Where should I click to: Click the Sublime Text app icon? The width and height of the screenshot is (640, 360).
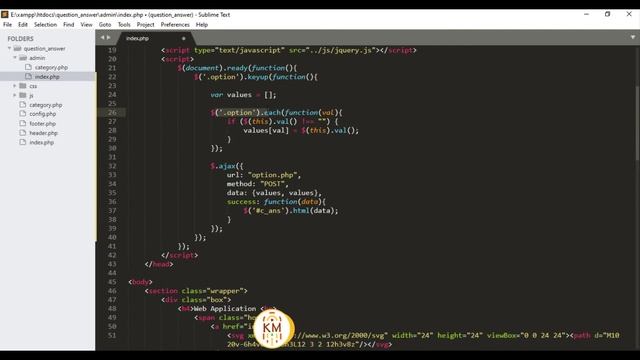[x=4, y=14]
